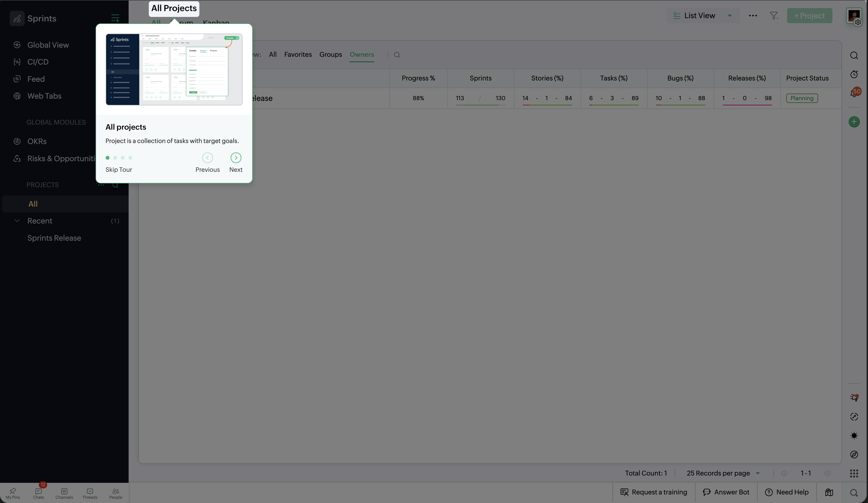Open the Sprints Release project
Viewport: 868px width, 503px height.
coord(53,238)
